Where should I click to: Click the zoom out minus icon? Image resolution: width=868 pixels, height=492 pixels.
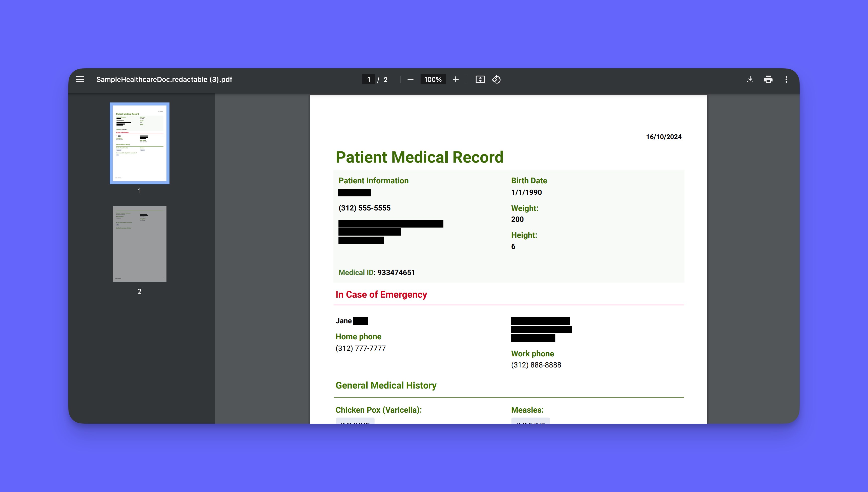tap(410, 79)
